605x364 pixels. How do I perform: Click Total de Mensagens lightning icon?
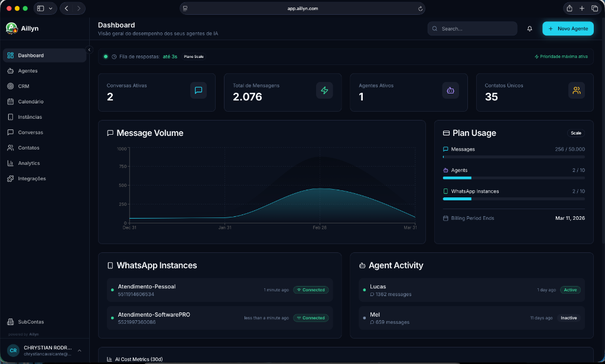[x=324, y=90]
